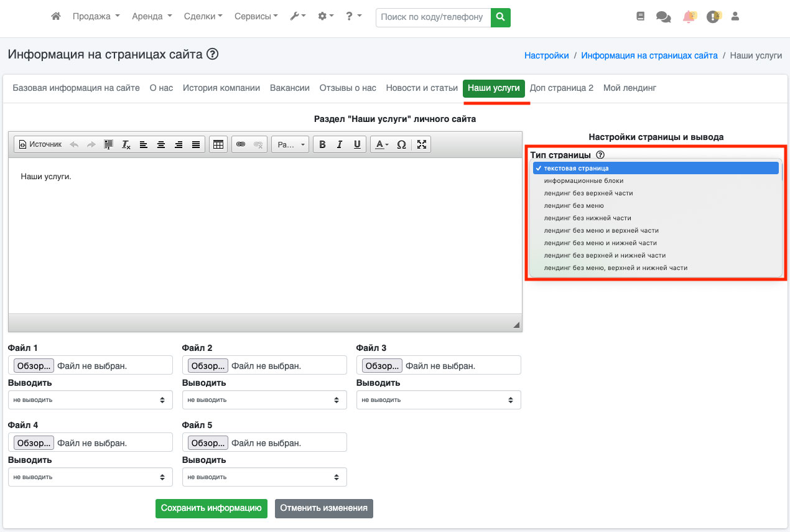
Task: Choose 'лендинг без меню' from page type list
Action: (574, 205)
